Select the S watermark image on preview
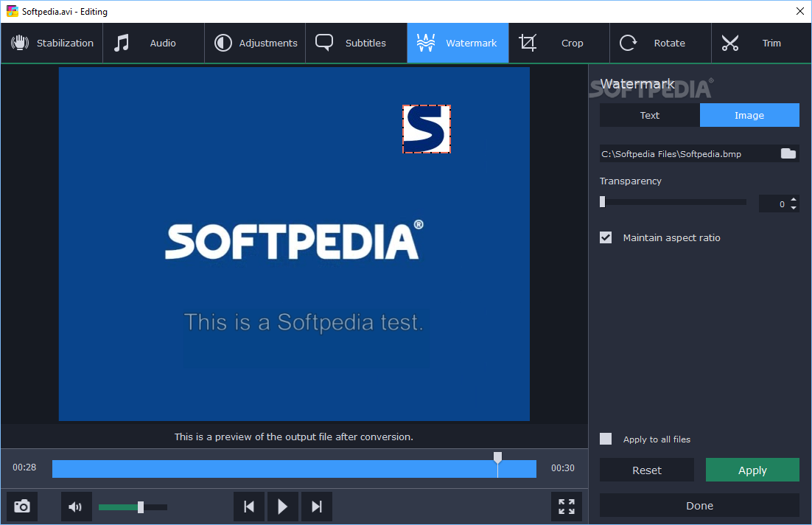The height and width of the screenshot is (525, 812). coord(427,129)
